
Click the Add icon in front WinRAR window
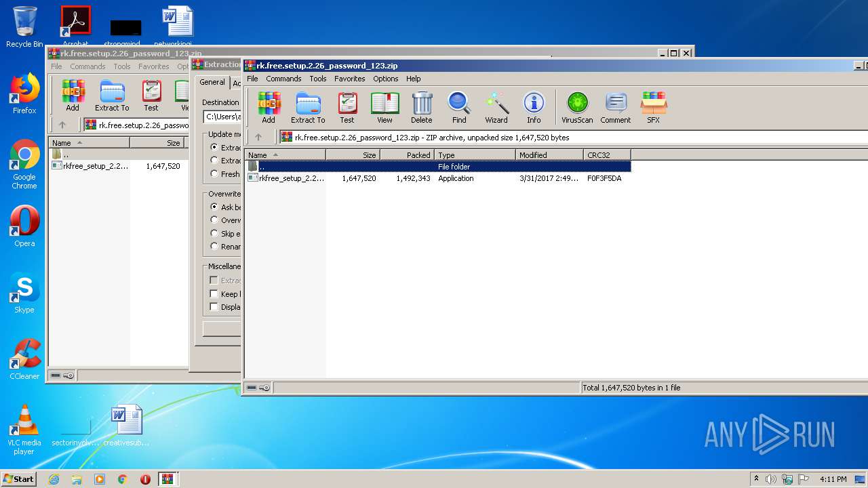coord(269,108)
